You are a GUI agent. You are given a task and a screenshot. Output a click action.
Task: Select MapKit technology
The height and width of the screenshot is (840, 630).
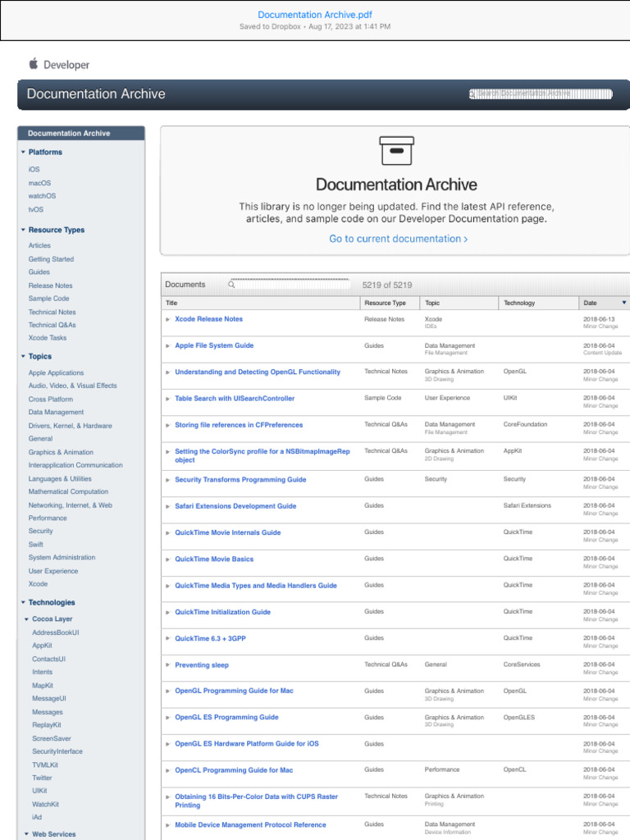click(x=43, y=686)
